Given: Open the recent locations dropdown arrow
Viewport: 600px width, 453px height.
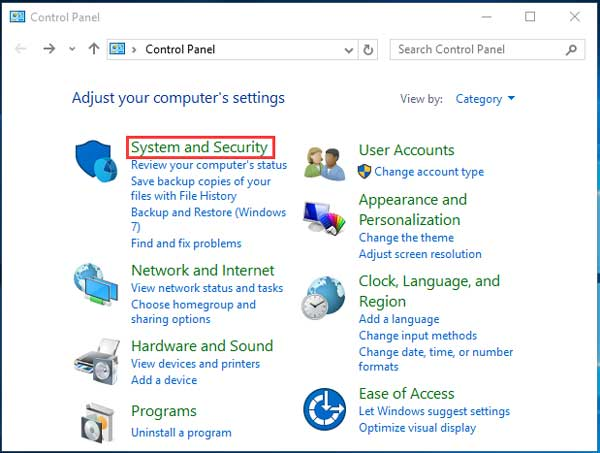Looking at the screenshot, I should pos(72,49).
